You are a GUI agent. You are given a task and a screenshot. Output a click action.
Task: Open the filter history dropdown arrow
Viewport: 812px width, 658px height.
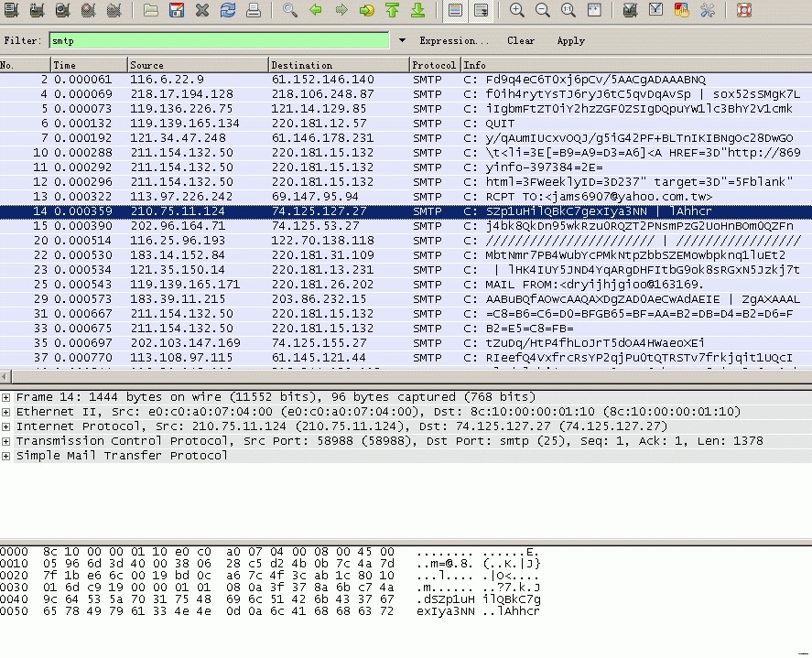pyautogui.click(x=402, y=41)
